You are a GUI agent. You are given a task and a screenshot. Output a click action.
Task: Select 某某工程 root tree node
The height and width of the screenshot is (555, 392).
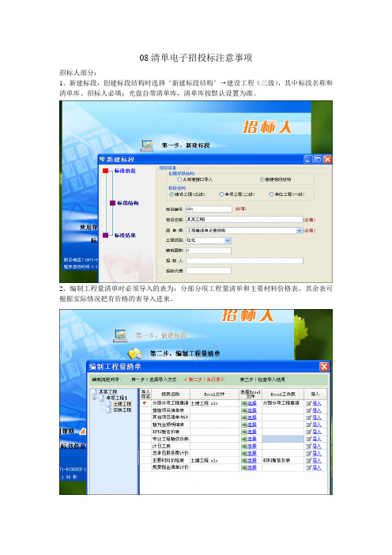click(x=108, y=392)
